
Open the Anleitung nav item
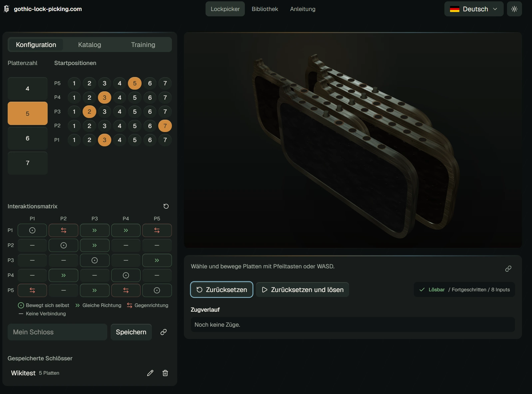coord(303,9)
